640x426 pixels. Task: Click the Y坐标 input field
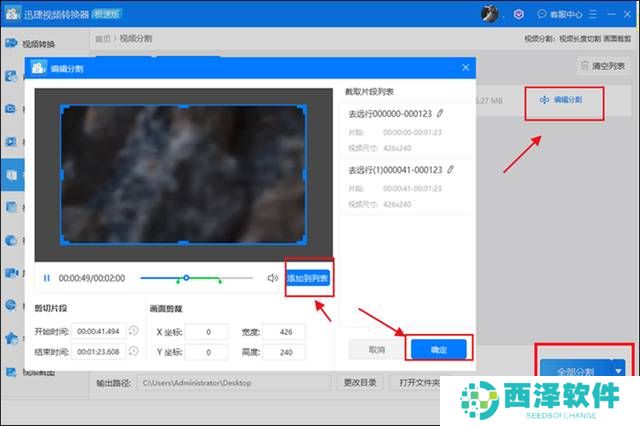[x=206, y=352]
